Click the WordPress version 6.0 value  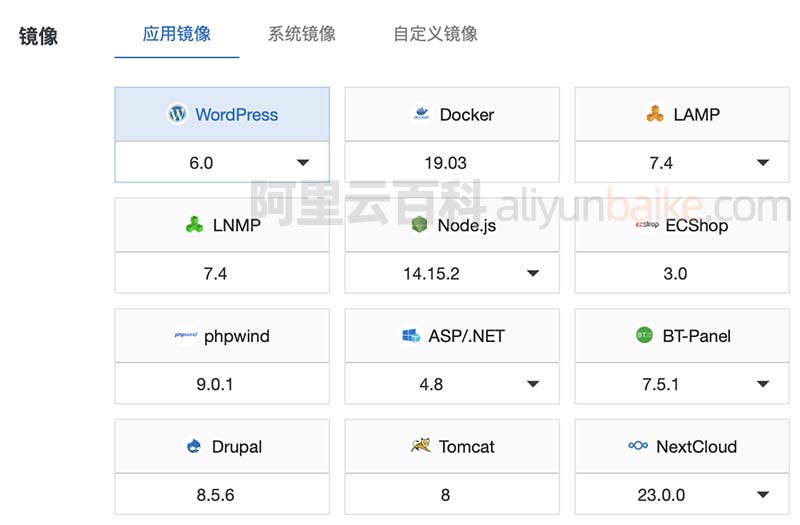pyautogui.click(x=201, y=163)
